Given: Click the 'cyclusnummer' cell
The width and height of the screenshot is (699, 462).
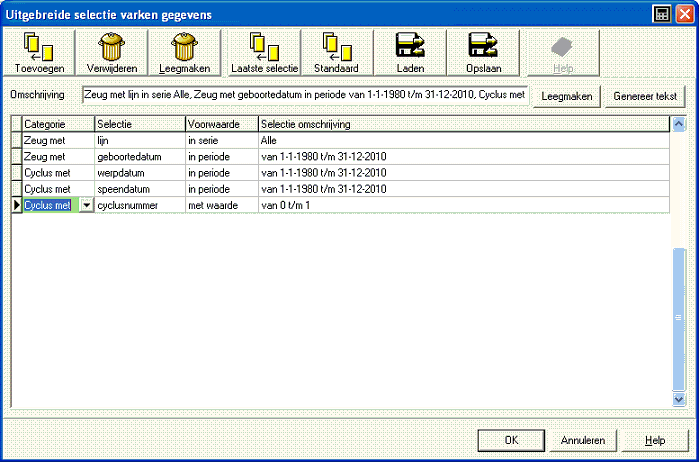Looking at the screenshot, I should pyautogui.click(x=140, y=206).
